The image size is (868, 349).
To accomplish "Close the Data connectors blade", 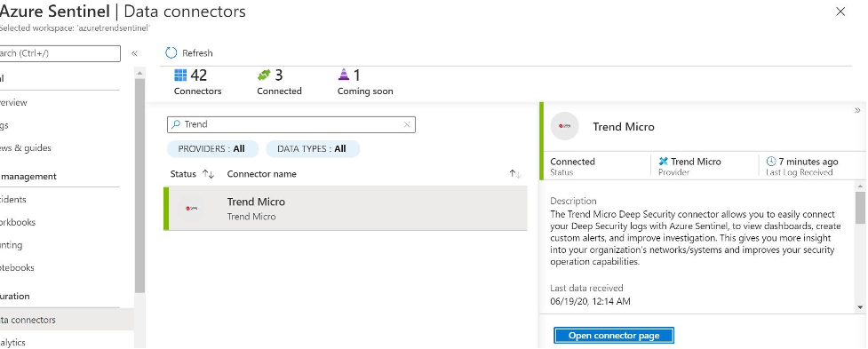I will tap(840, 12).
